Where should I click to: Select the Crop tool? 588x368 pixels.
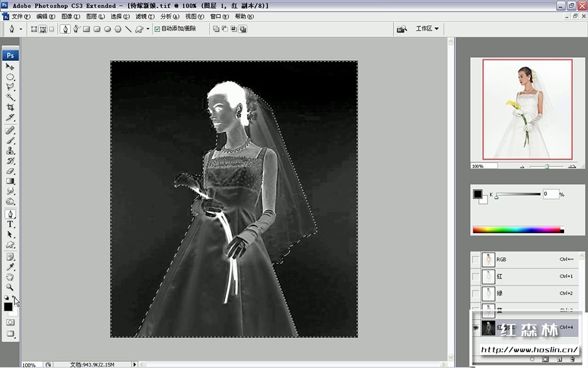coord(10,107)
